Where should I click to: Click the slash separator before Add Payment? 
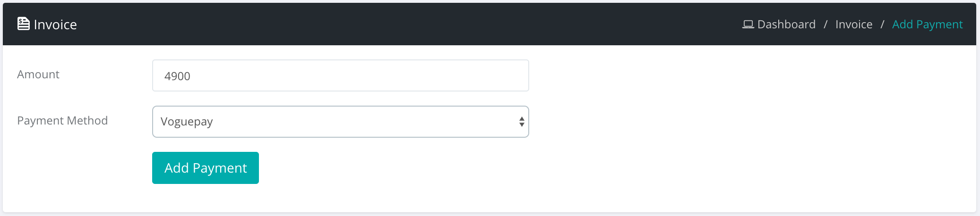tap(882, 25)
